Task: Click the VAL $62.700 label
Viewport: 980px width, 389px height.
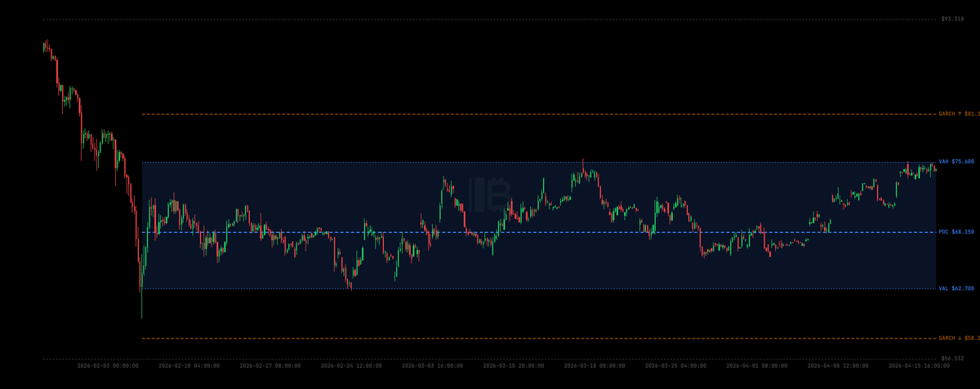Action: [956, 288]
